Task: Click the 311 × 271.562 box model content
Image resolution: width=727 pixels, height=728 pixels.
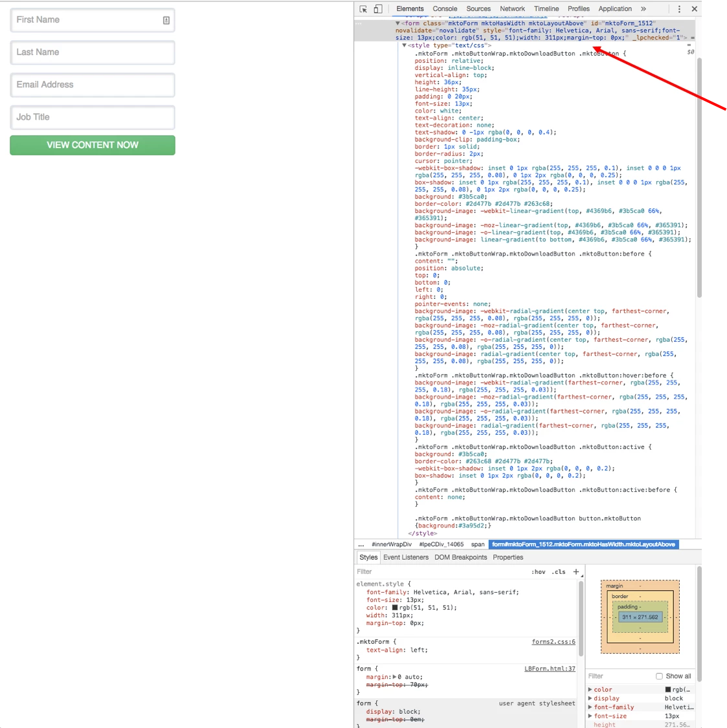Action: click(x=640, y=617)
